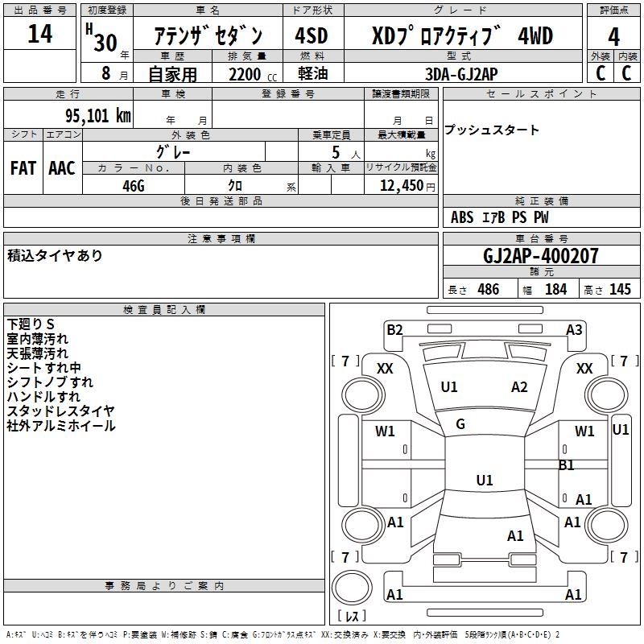This screenshot has height=644, width=644.
Task: Select the registration month 8
Action: click(x=106, y=73)
